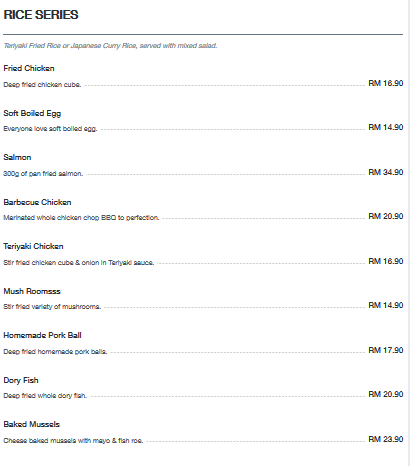Select the Baked Mussels item
This screenshot has height=466, width=410.
tap(31, 424)
